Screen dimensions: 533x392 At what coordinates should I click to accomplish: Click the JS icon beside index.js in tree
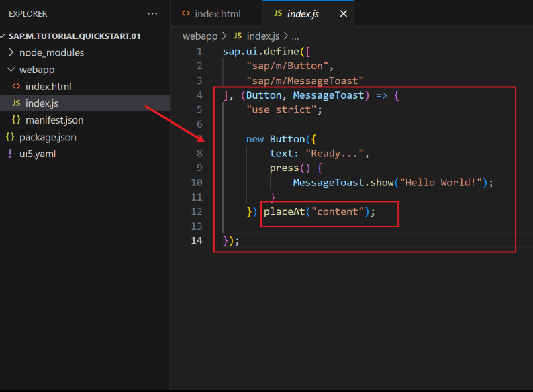(16, 103)
